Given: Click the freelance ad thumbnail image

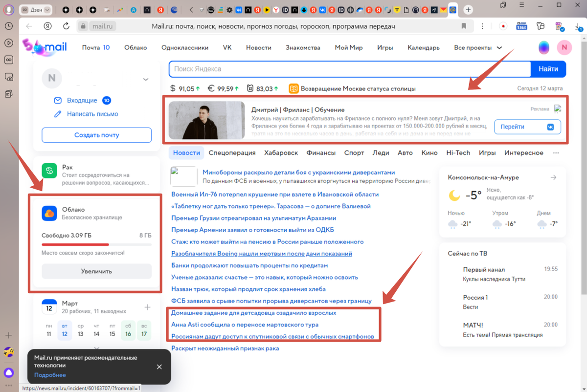Looking at the screenshot, I should point(206,120).
